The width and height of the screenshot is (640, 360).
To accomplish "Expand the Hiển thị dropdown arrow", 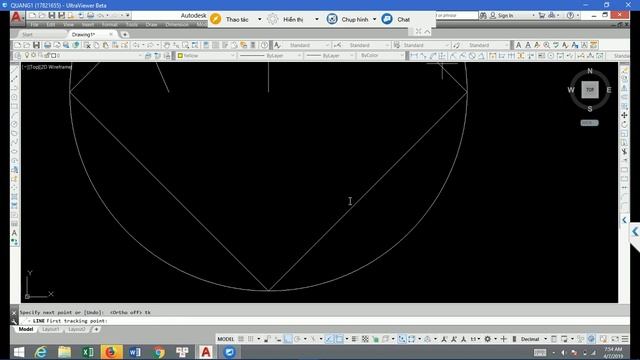I will pyautogui.click(x=316, y=19).
